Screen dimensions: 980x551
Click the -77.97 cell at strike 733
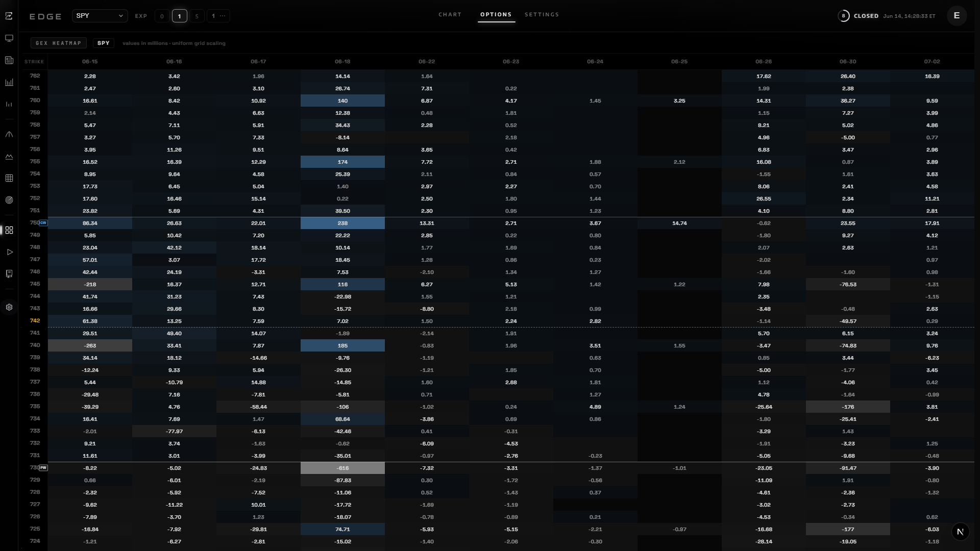tap(174, 431)
